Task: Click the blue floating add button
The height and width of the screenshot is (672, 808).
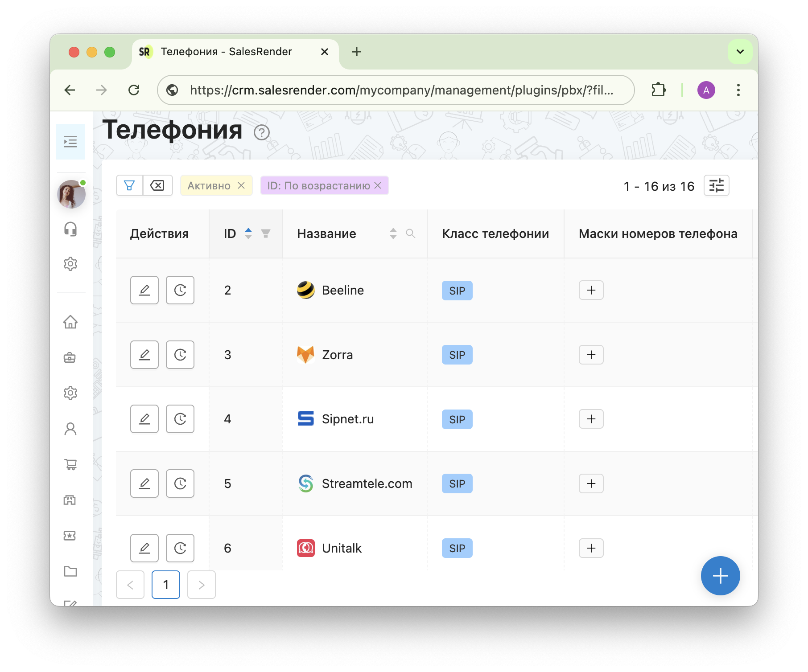Action: [720, 576]
